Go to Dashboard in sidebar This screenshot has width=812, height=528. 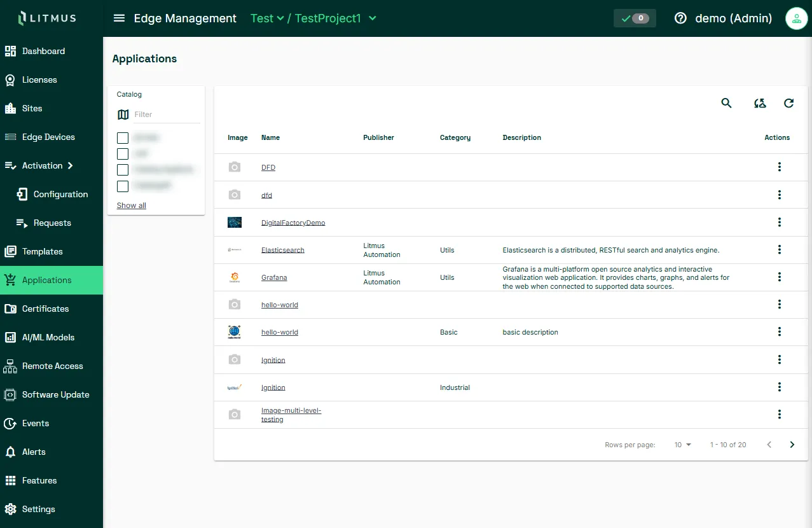(x=52, y=51)
